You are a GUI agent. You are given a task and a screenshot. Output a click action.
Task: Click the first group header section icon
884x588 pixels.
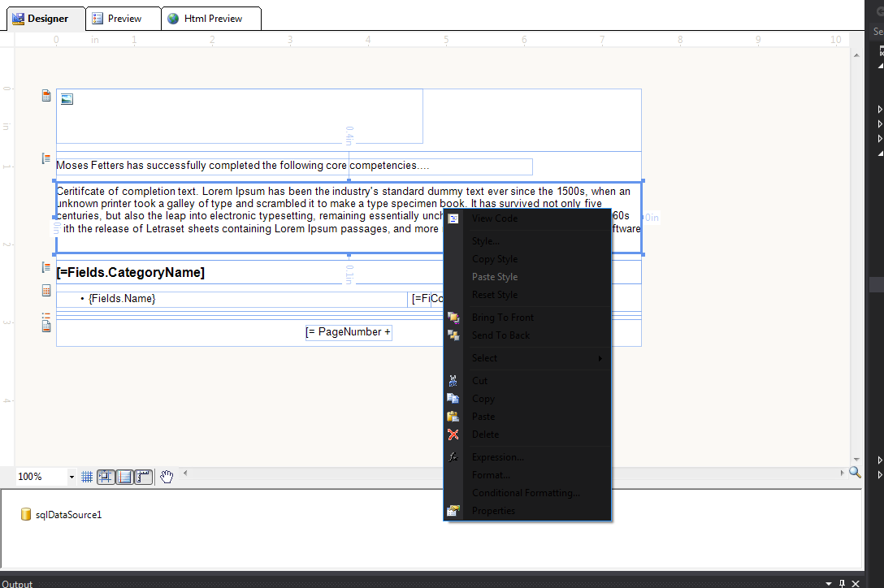46,159
